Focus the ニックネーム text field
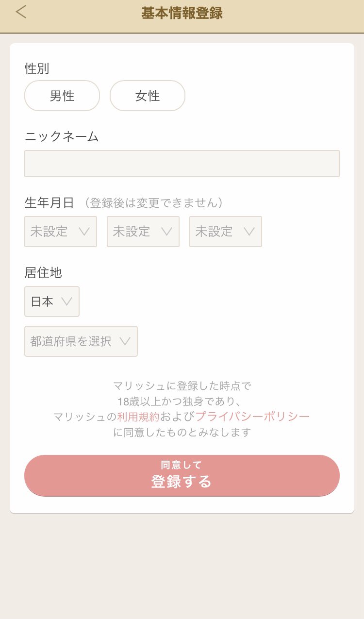Viewport: 364px width, 619px height. tap(182, 164)
